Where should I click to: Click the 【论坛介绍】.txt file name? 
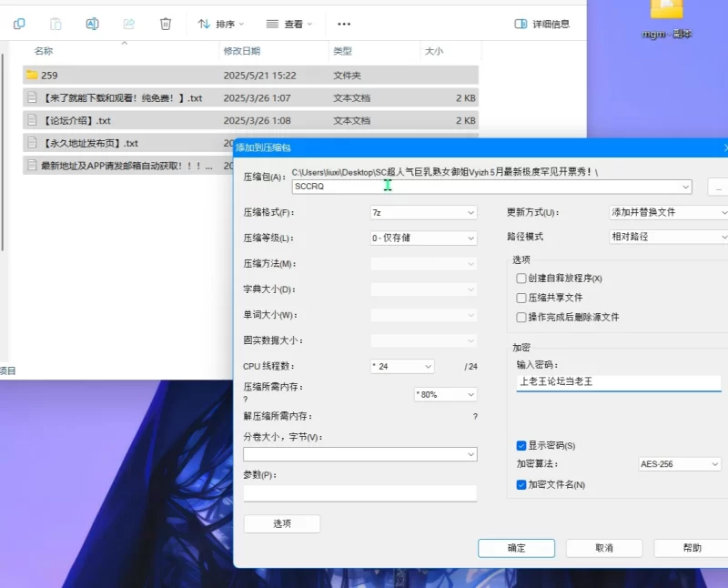click(76, 121)
